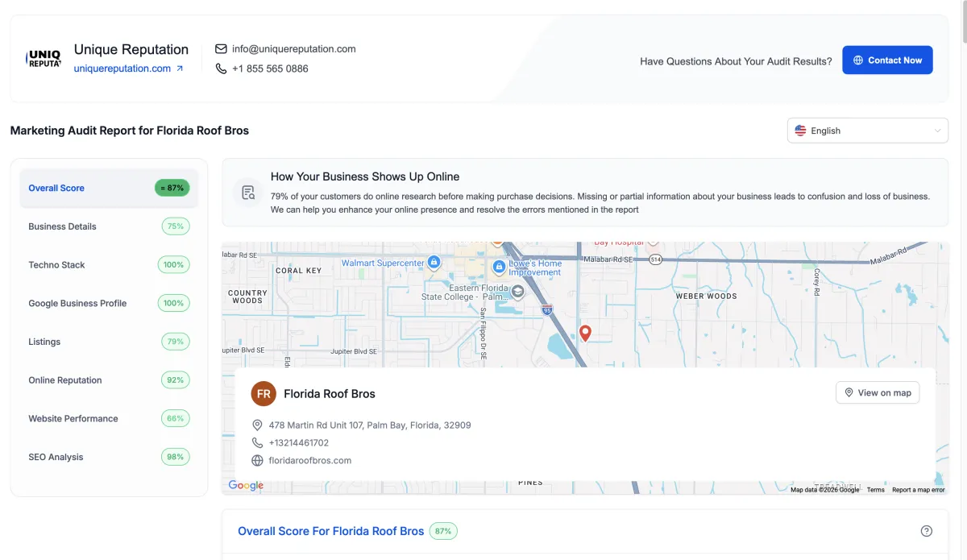967x560 pixels.
Task: Click the Eastern Florida State College marker
Action: [x=518, y=292]
